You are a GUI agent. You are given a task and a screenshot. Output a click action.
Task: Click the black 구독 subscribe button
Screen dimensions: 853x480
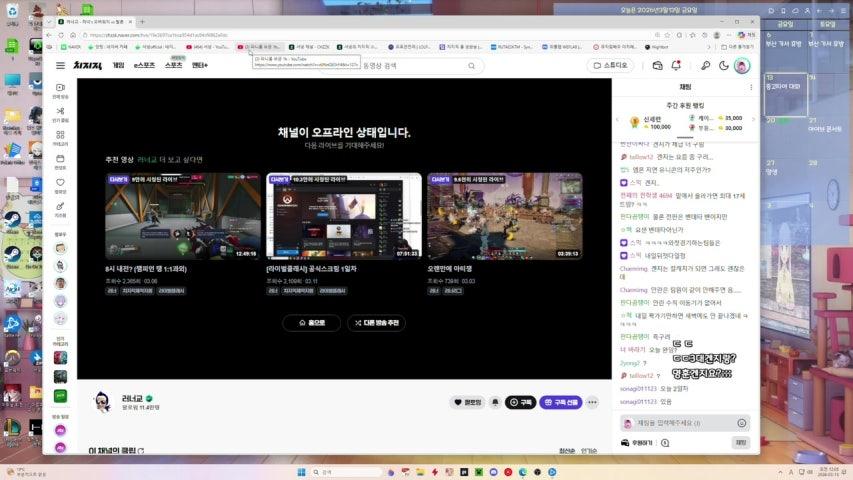521,402
